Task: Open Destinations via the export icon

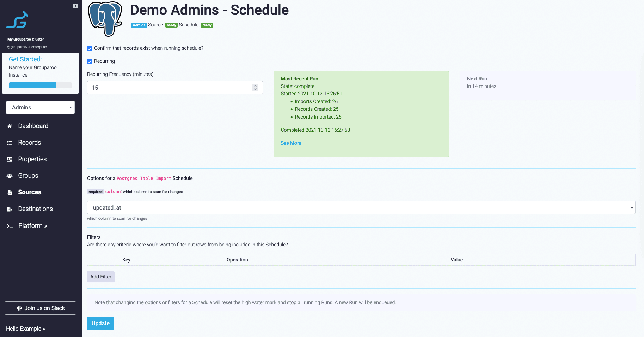Action: (x=10, y=209)
